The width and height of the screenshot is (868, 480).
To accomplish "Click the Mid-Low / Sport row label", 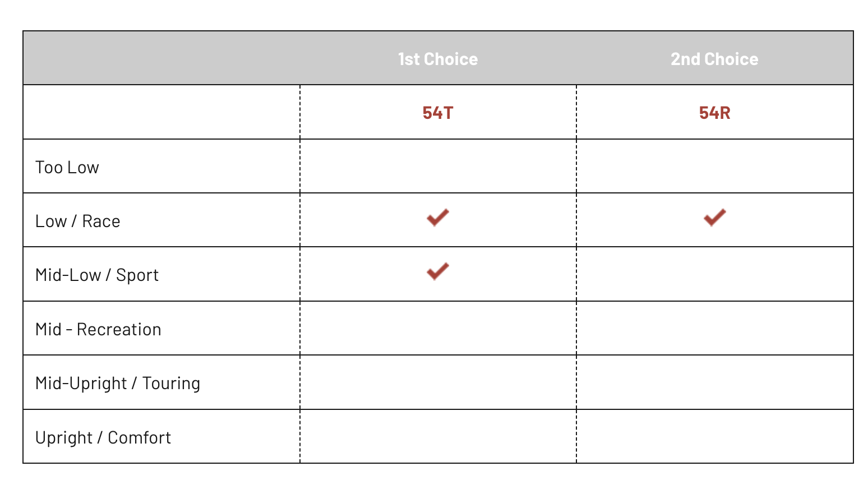I will point(97,275).
